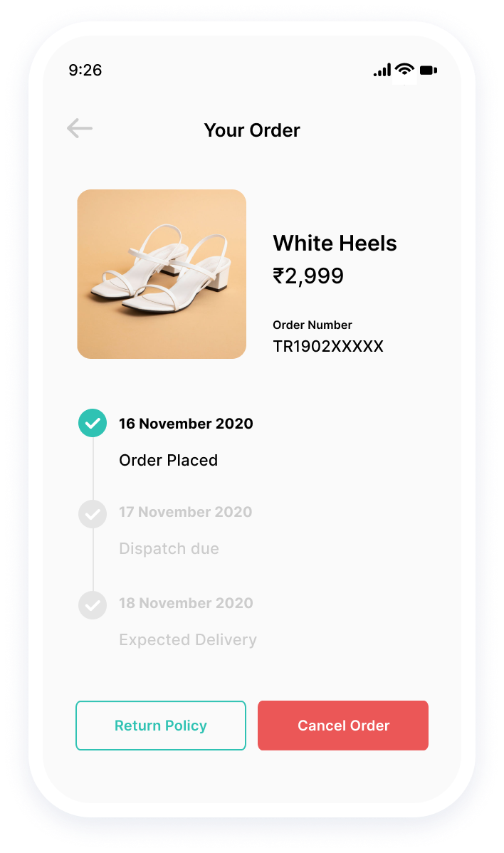Tap the battery indicator icon
504x853 pixels.
(x=429, y=70)
